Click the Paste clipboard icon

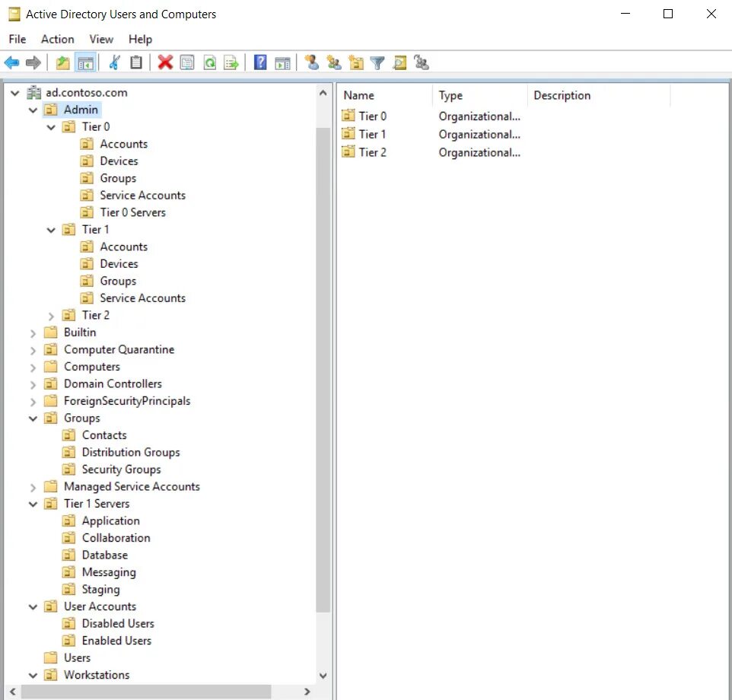click(136, 62)
